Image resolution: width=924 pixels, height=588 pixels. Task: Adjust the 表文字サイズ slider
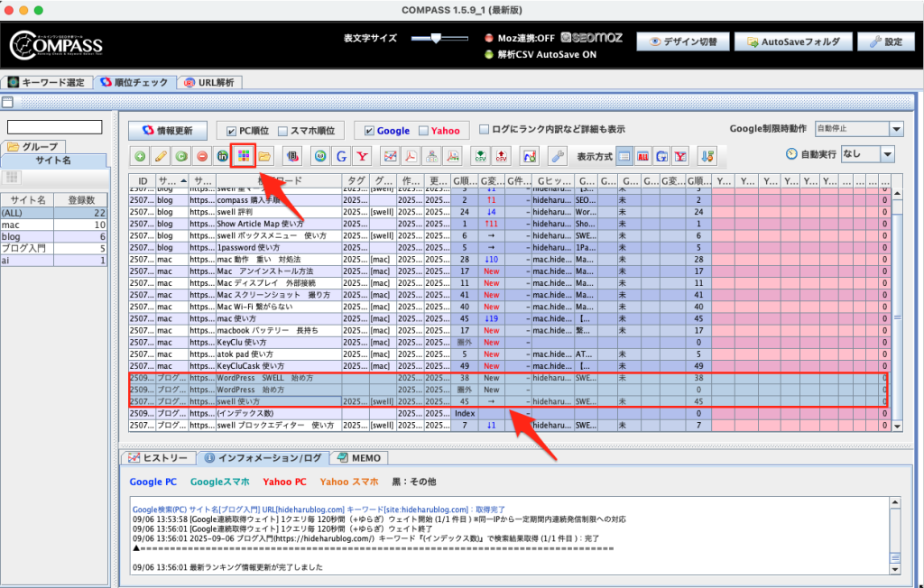[436, 38]
